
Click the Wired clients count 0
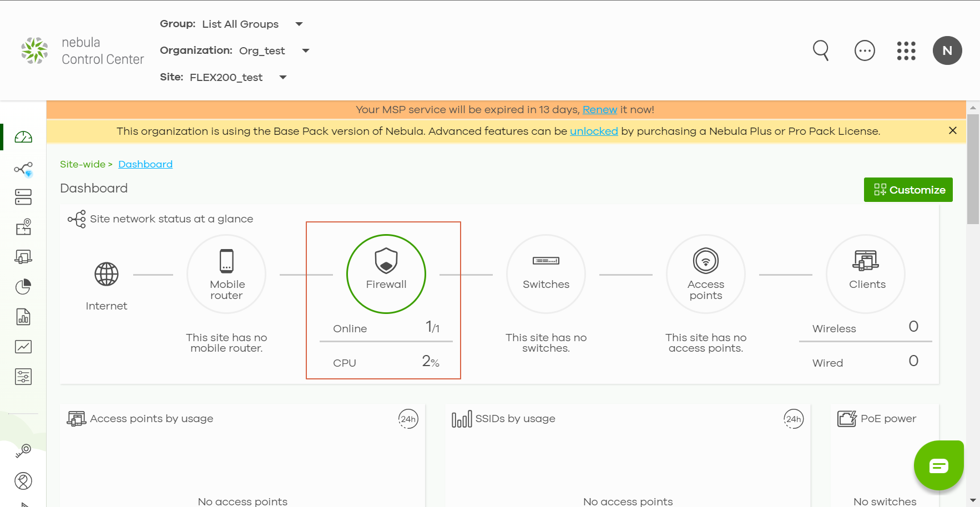click(913, 361)
